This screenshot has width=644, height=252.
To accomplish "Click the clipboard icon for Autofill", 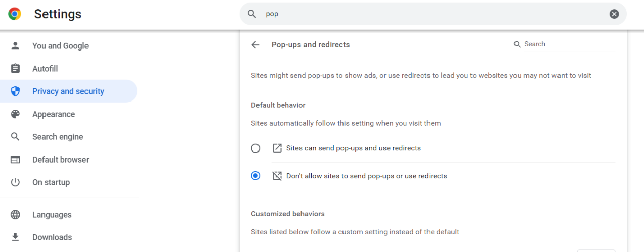I will 15,69.
